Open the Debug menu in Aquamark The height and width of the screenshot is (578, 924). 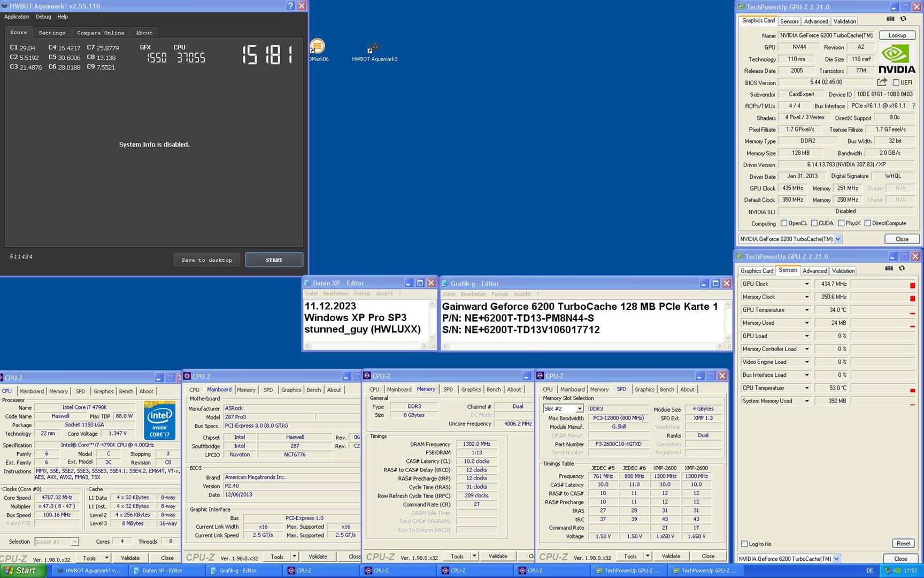[x=43, y=17]
